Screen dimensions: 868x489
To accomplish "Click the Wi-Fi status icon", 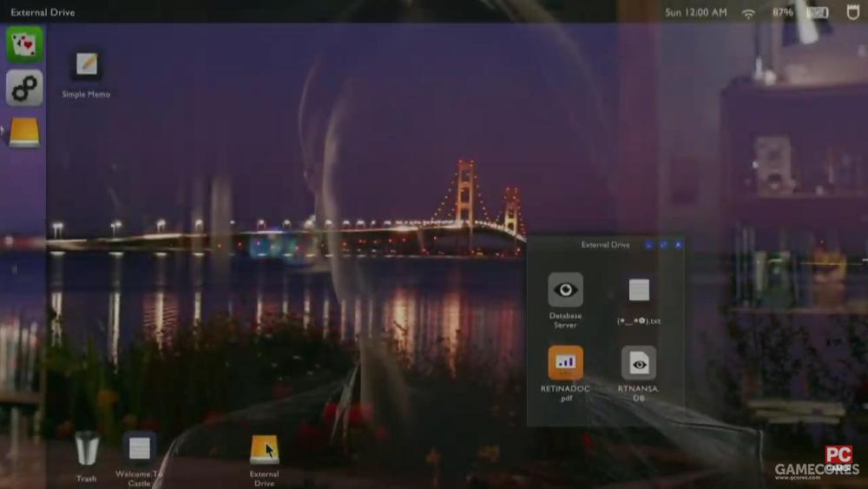I will [748, 13].
